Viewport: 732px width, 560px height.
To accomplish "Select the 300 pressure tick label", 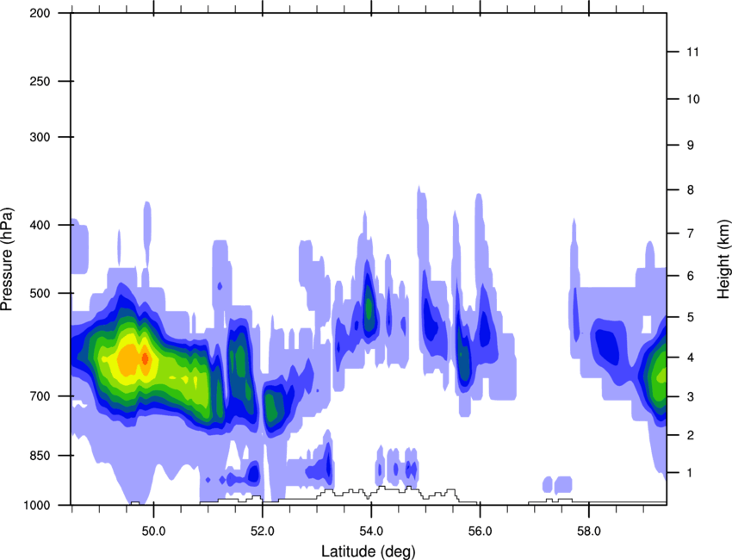I will tap(40, 137).
